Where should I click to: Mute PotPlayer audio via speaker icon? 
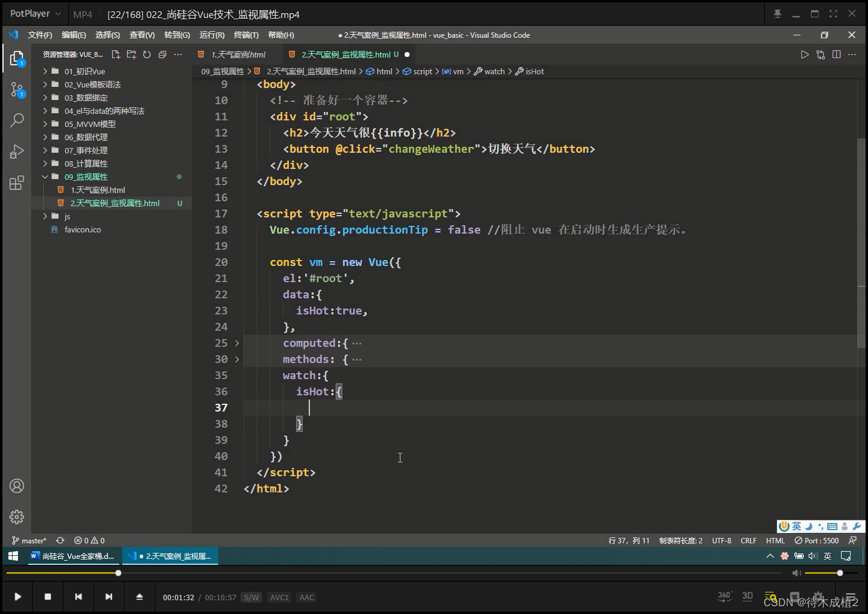pos(796,573)
